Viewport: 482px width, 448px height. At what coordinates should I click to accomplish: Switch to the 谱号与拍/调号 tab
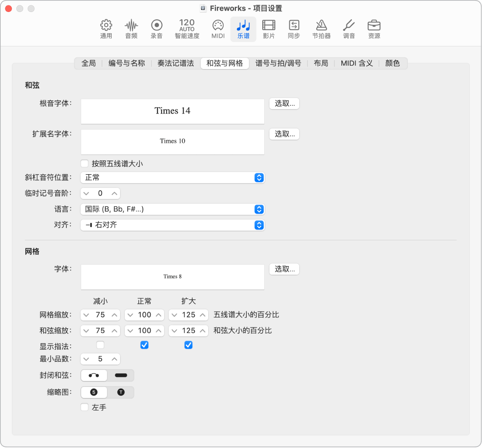pyautogui.click(x=279, y=63)
